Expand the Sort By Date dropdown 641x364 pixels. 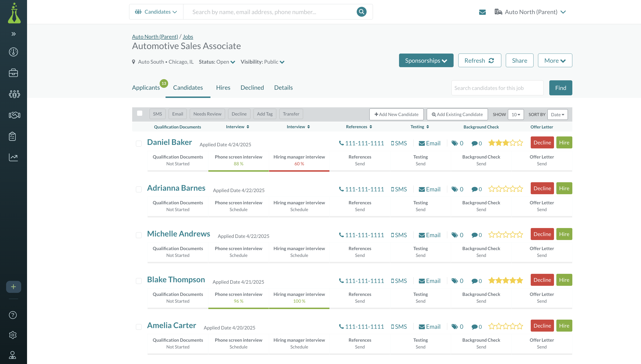coord(557,115)
